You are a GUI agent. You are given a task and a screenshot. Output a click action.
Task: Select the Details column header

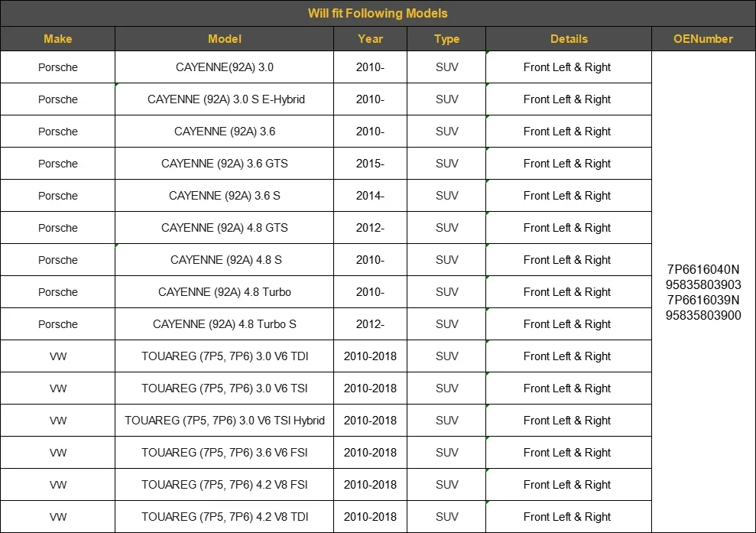pos(569,38)
